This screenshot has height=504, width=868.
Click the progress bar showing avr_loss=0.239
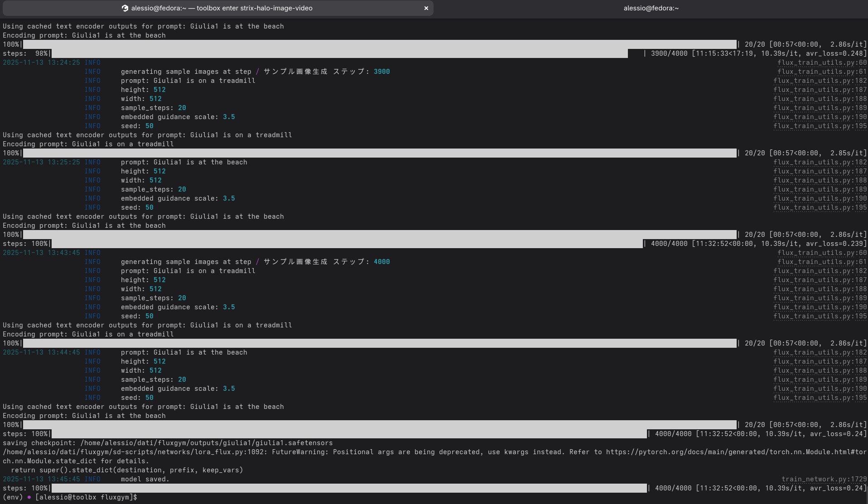coord(347,244)
